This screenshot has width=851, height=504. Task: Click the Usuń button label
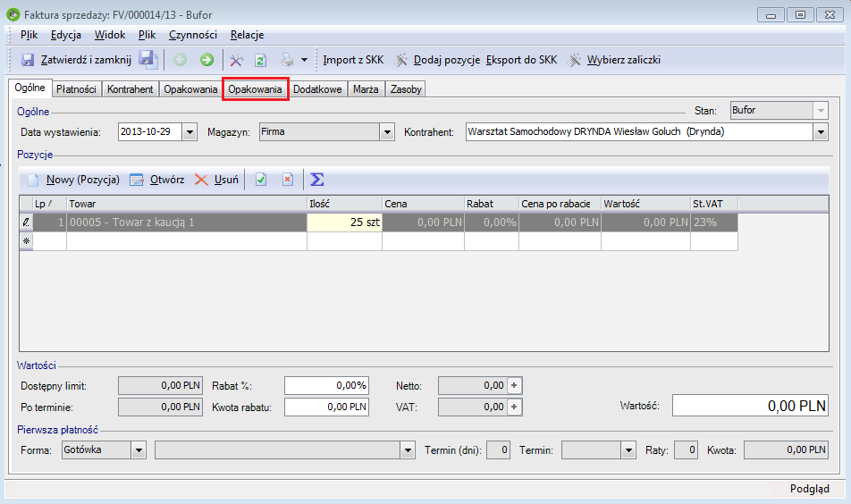[226, 180]
